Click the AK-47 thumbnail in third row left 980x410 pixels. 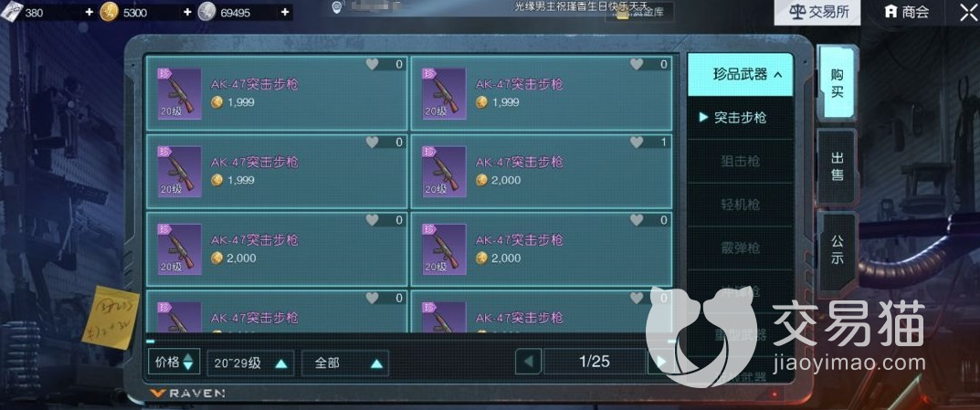(x=179, y=249)
